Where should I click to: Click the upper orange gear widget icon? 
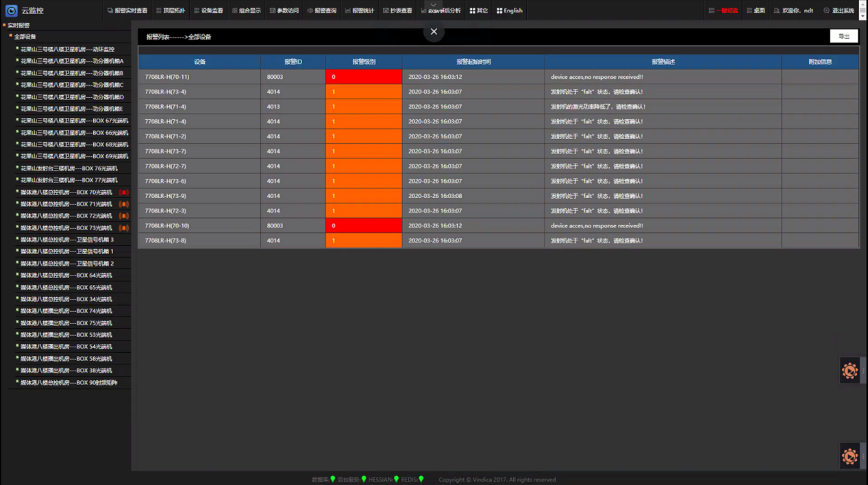850,371
